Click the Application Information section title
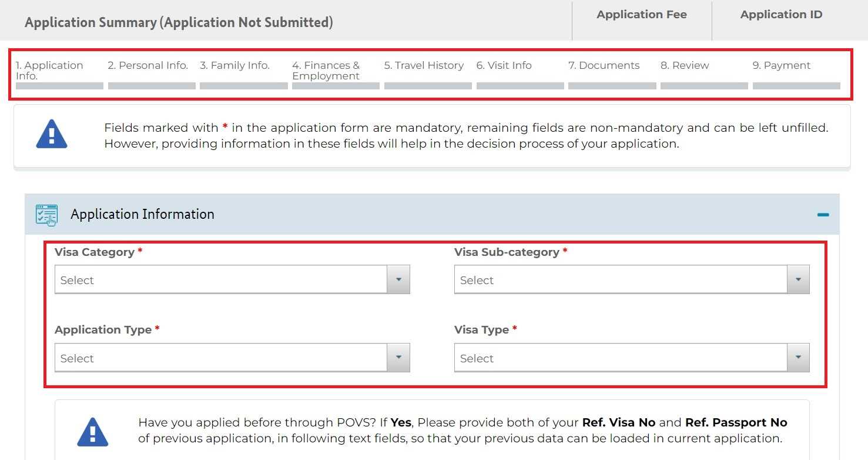Viewport: 868px width, 460px height. [142, 215]
